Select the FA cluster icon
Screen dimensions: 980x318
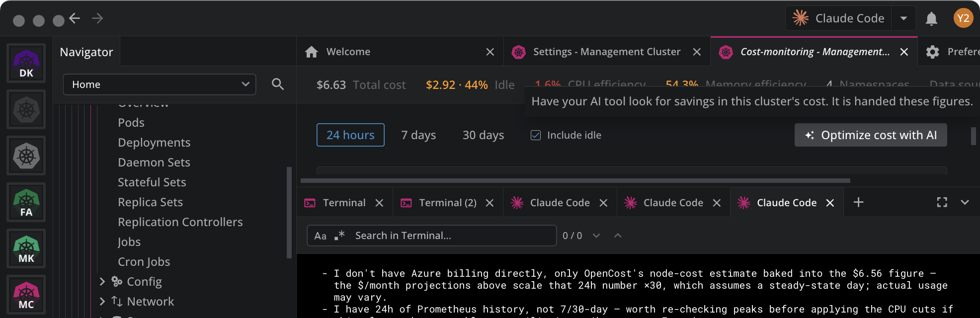(26, 202)
